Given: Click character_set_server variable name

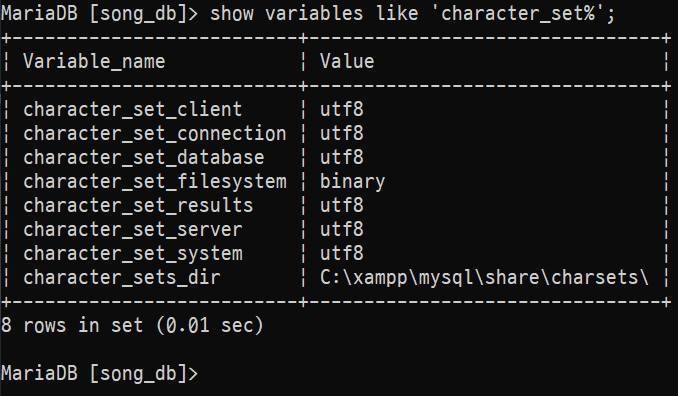Looking at the screenshot, I should click(x=133, y=230).
